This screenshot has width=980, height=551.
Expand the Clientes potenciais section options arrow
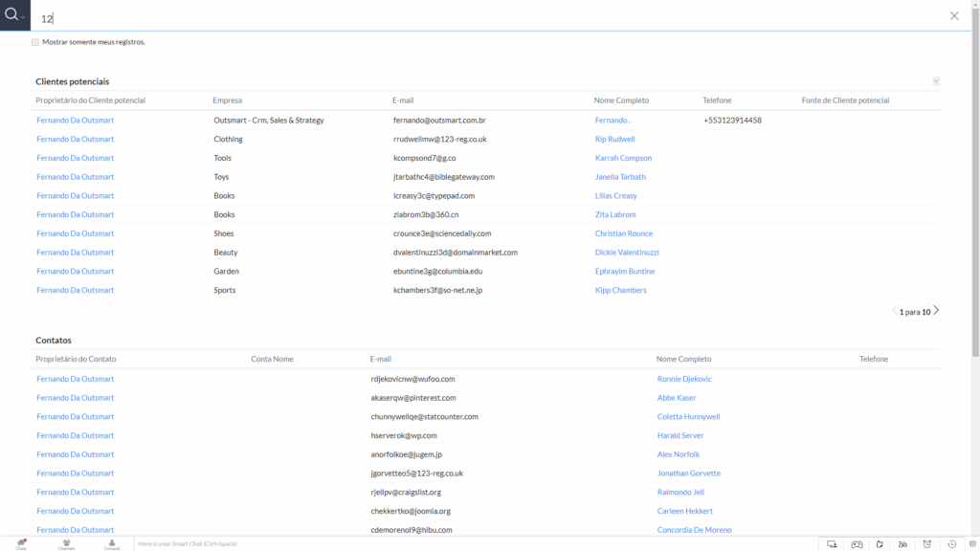[936, 81]
